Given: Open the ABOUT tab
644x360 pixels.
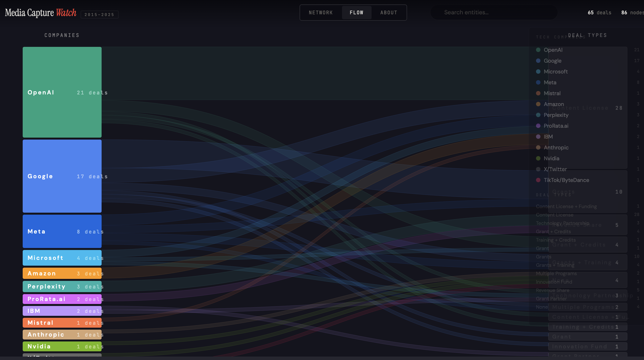Looking at the screenshot, I should [x=389, y=13].
